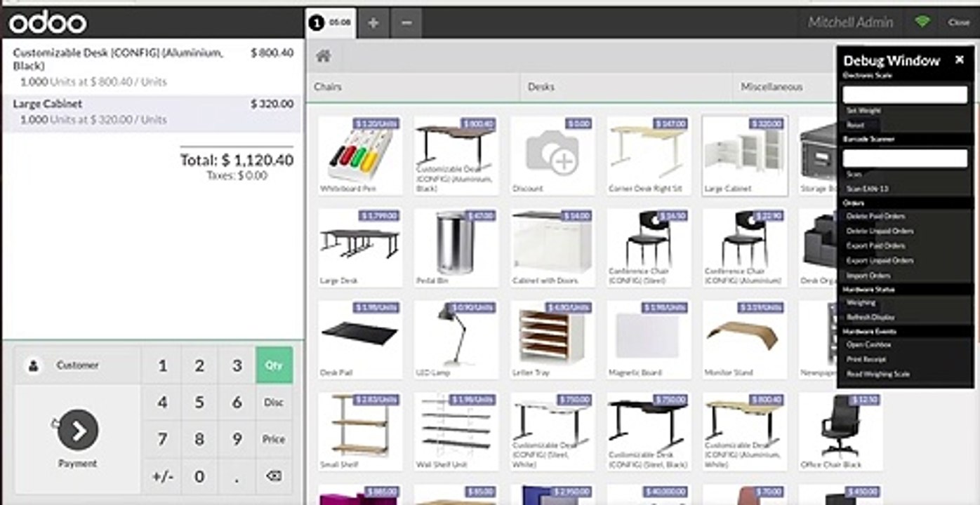The image size is (980, 505).
Task: Add Letter Tray product
Action: click(552, 340)
